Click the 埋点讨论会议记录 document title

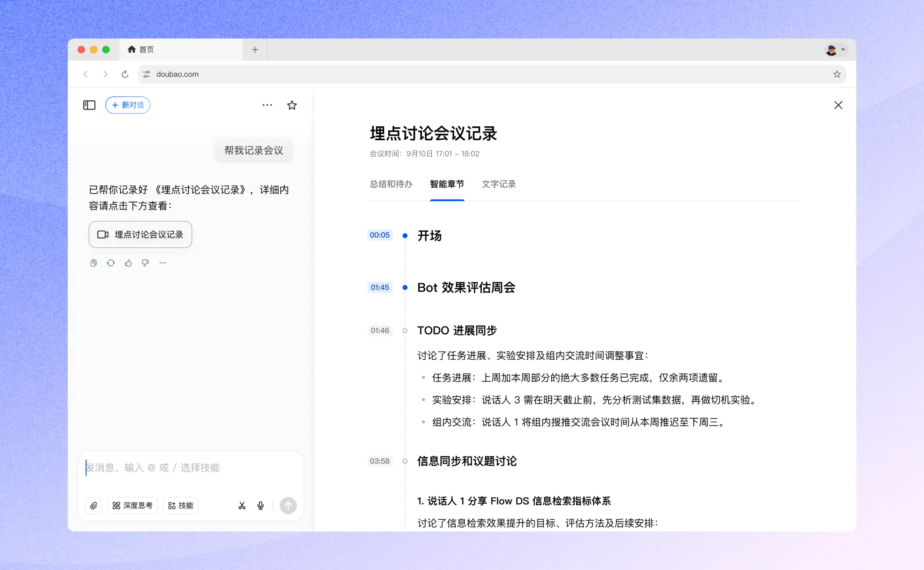[434, 133]
